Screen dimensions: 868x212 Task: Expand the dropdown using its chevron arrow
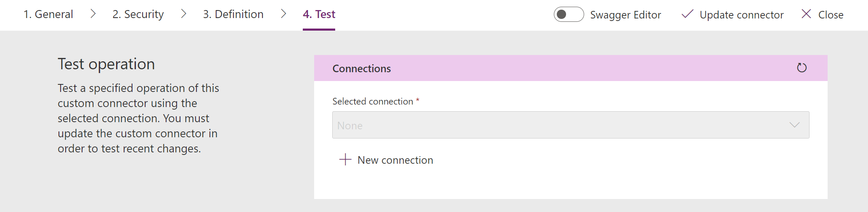(794, 125)
